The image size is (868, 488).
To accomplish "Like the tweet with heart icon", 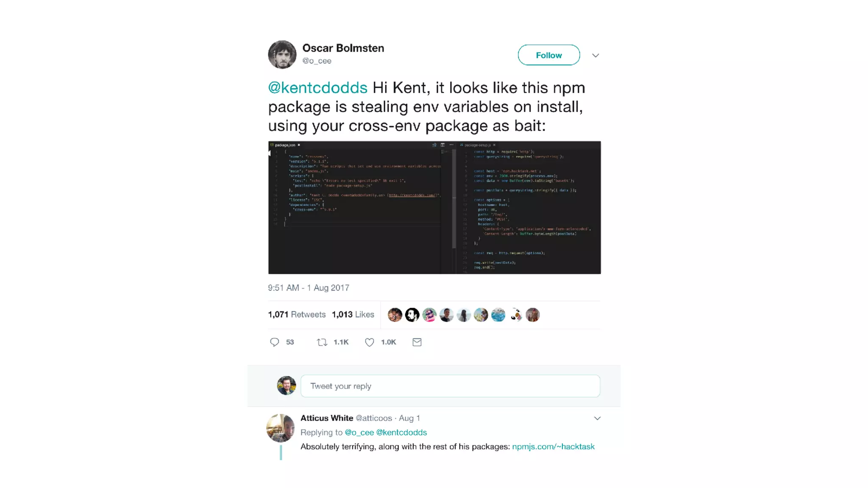I will 370,342.
